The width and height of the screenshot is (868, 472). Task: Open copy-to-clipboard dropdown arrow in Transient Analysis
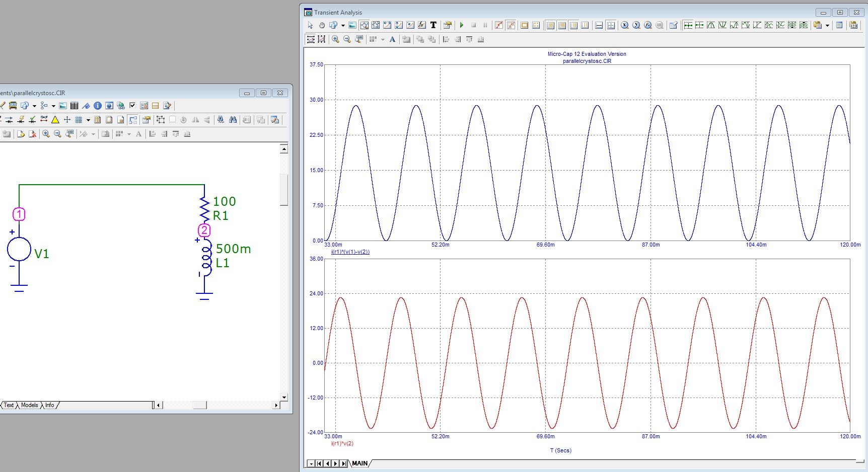pos(343,25)
